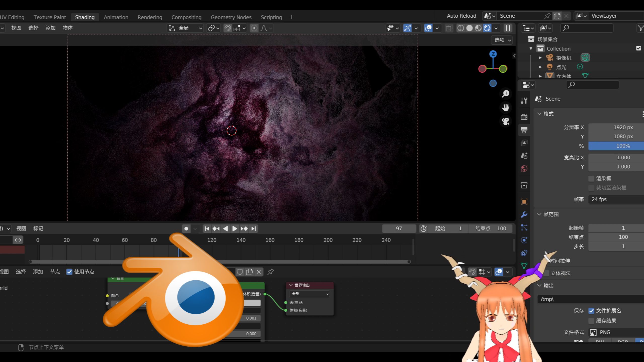Select material preview shading
Screen dimensions: 644x362
[478, 28]
